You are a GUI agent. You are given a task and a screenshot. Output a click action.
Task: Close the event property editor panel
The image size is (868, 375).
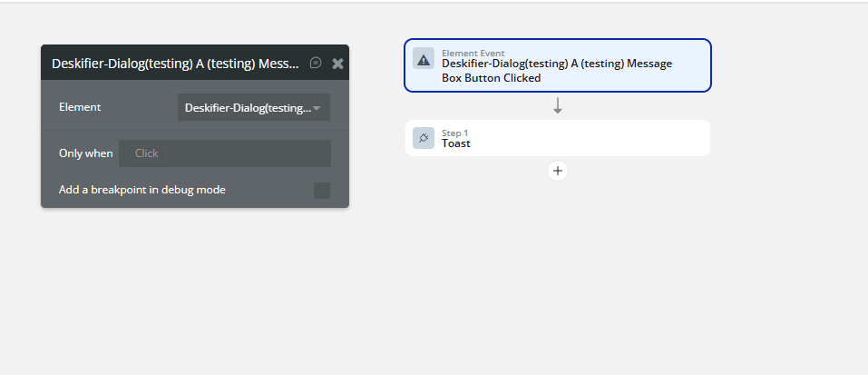coord(337,64)
